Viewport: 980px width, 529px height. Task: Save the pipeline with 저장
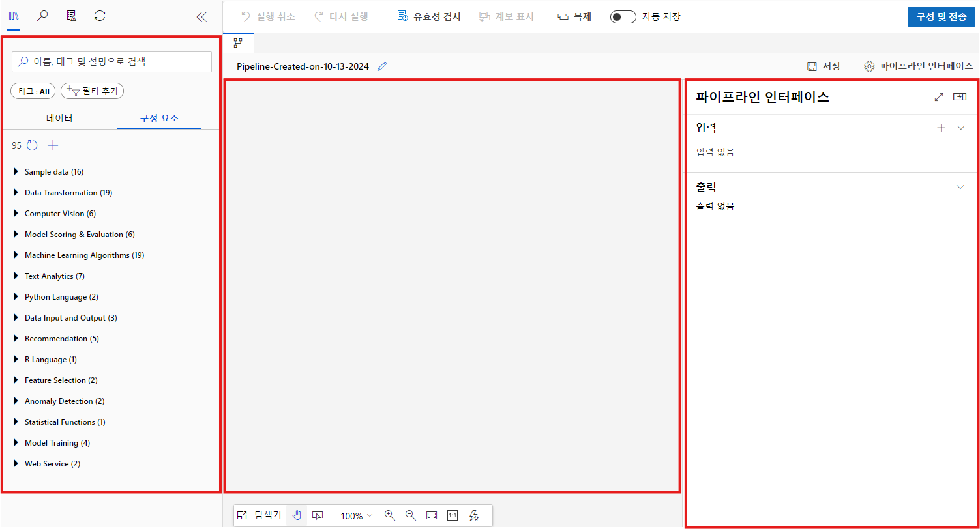[824, 66]
